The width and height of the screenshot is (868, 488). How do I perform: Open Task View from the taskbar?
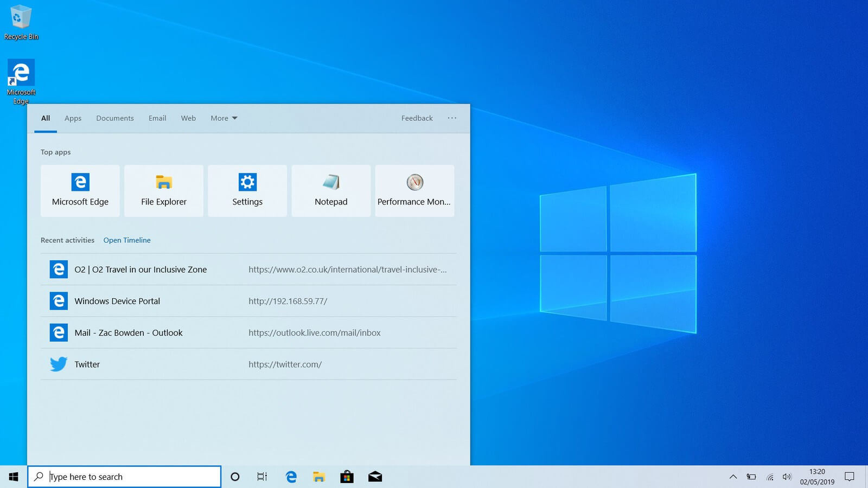pyautogui.click(x=263, y=477)
